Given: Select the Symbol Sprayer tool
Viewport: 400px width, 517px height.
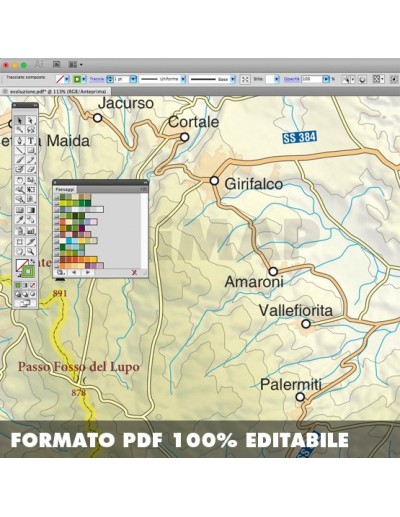Looking at the screenshot, I should click(x=20, y=231).
